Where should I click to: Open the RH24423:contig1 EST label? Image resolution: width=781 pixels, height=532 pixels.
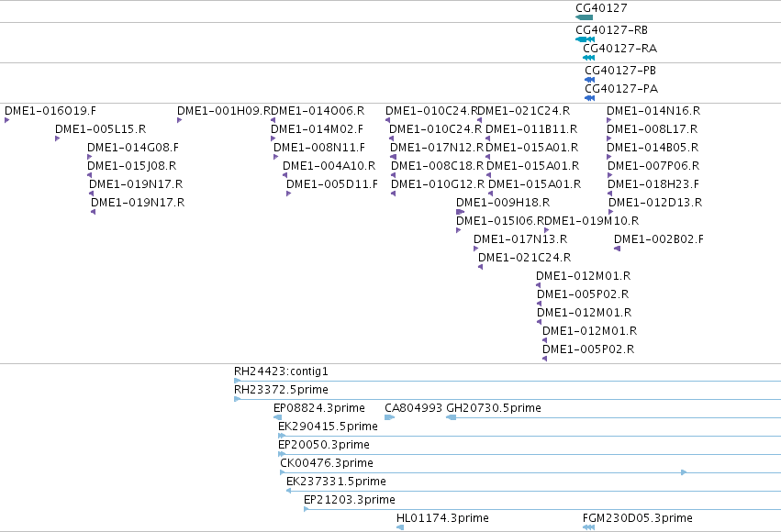[x=281, y=371]
